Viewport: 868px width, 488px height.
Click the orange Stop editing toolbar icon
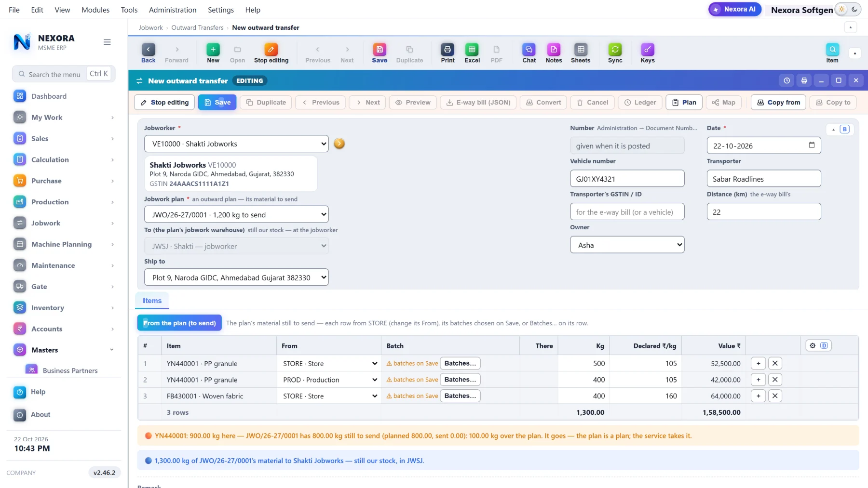271,53
